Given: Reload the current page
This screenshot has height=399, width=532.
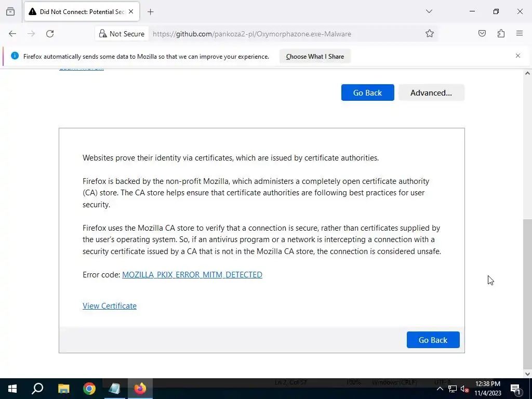Looking at the screenshot, I should (x=50, y=34).
